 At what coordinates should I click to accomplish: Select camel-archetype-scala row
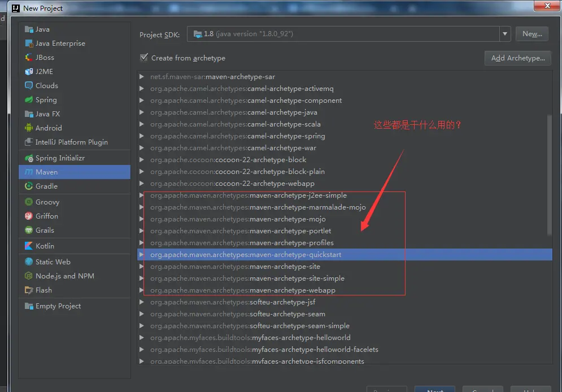point(345,124)
